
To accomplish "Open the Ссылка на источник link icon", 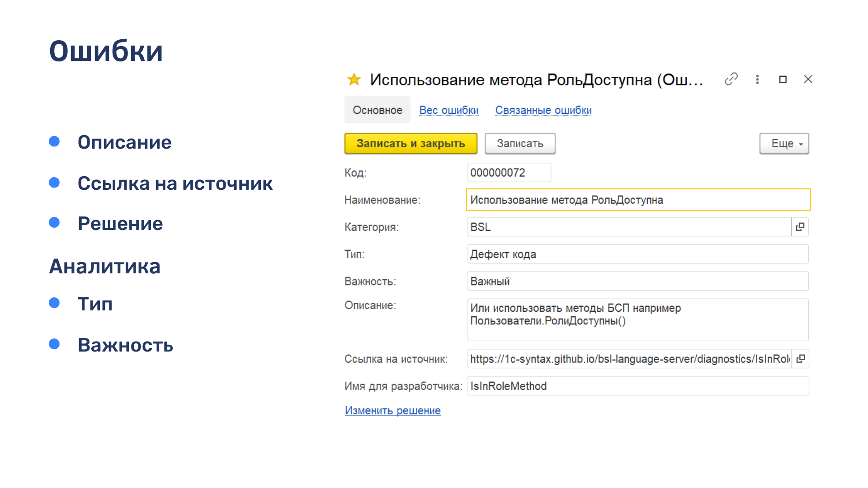I will click(800, 359).
